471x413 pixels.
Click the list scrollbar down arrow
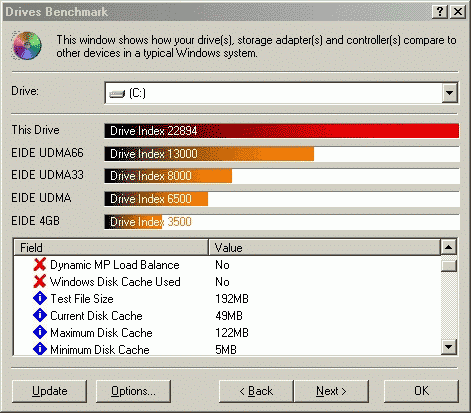click(449, 347)
